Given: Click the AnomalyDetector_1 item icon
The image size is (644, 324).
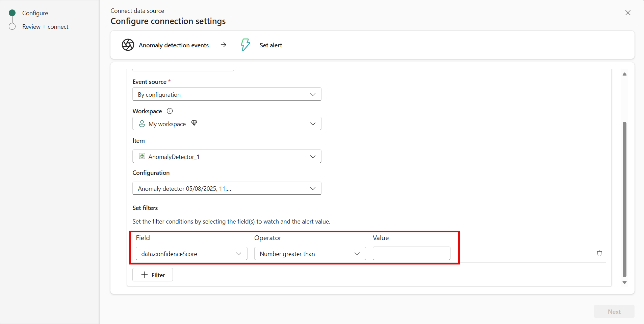Looking at the screenshot, I should coord(143,156).
